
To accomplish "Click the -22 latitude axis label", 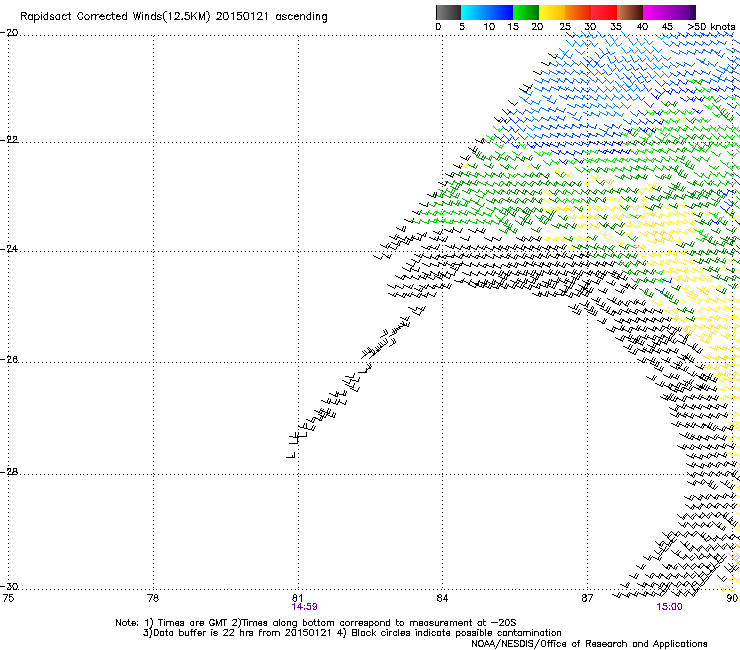I will (x=9, y=140).
